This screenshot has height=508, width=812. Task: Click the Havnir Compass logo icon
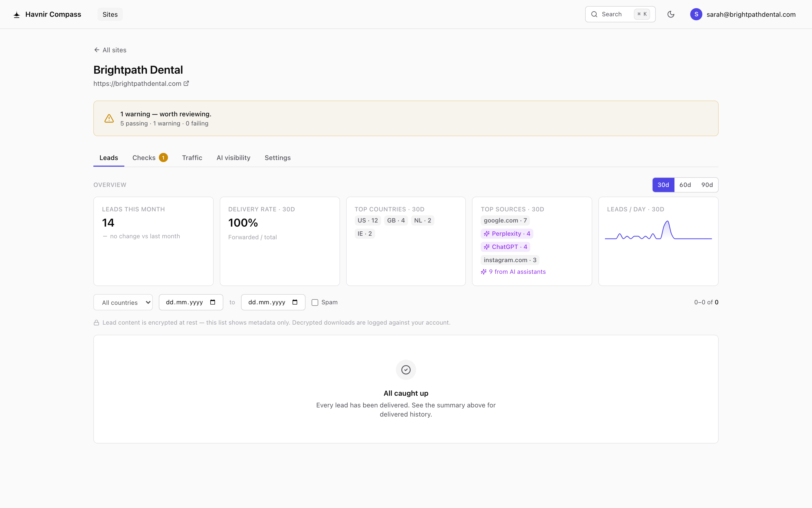pyautogui.click(x=16, y=14)
